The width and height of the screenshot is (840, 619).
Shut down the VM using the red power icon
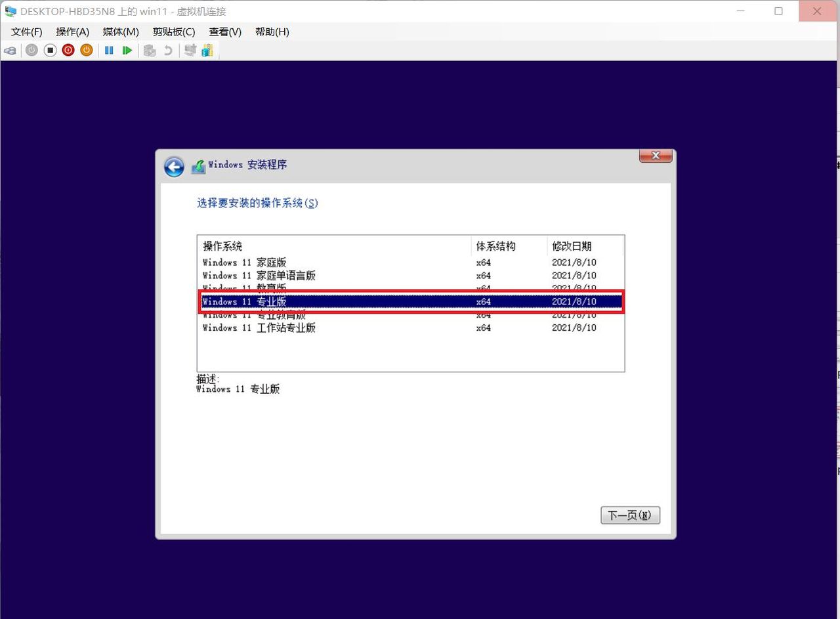point(68,51)
